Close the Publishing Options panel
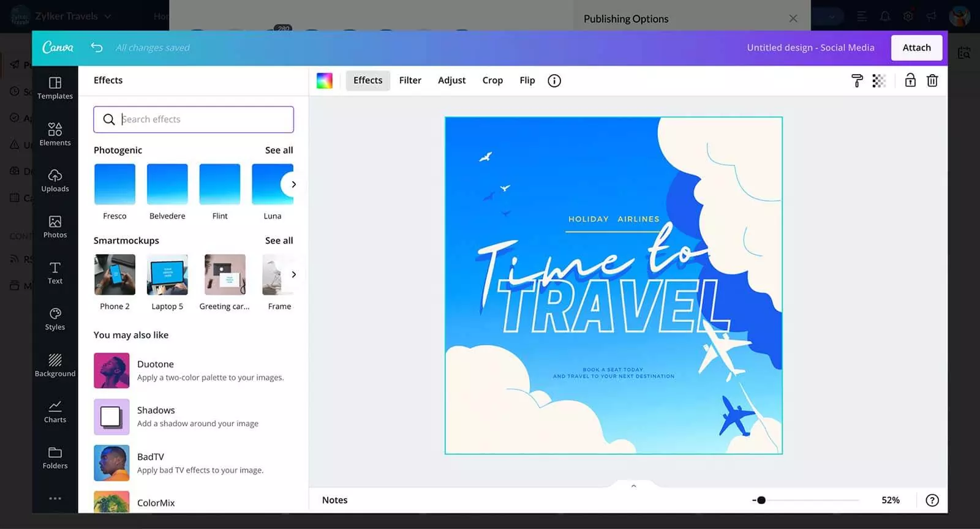The height and width of the screenshot is (529, 980). 793,18
